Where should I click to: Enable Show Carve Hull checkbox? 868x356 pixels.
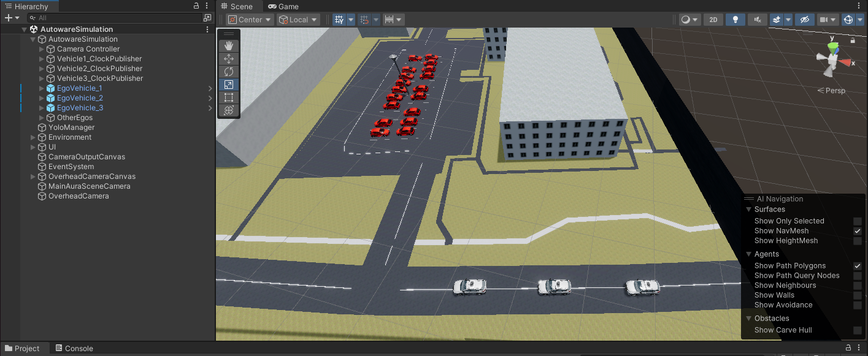[858, 330]
